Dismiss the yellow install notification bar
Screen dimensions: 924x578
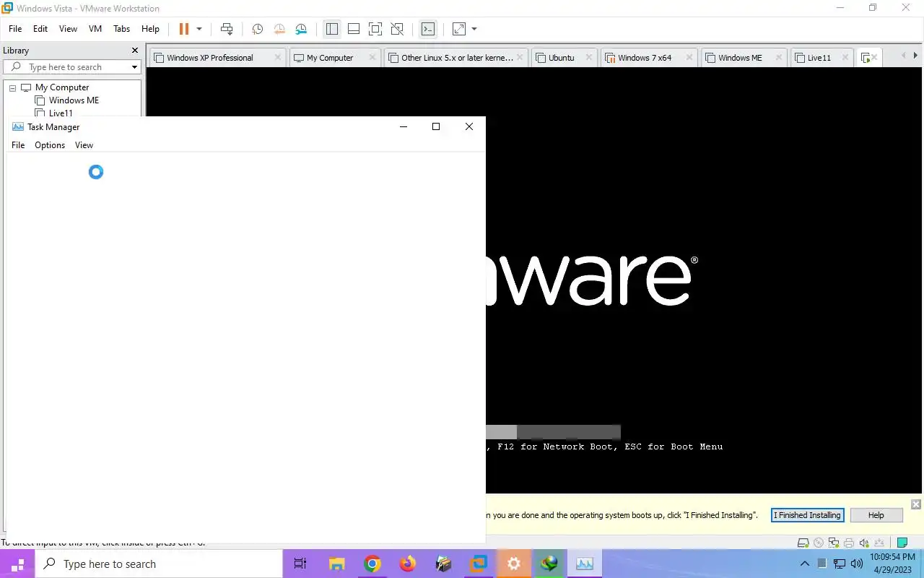915,504
